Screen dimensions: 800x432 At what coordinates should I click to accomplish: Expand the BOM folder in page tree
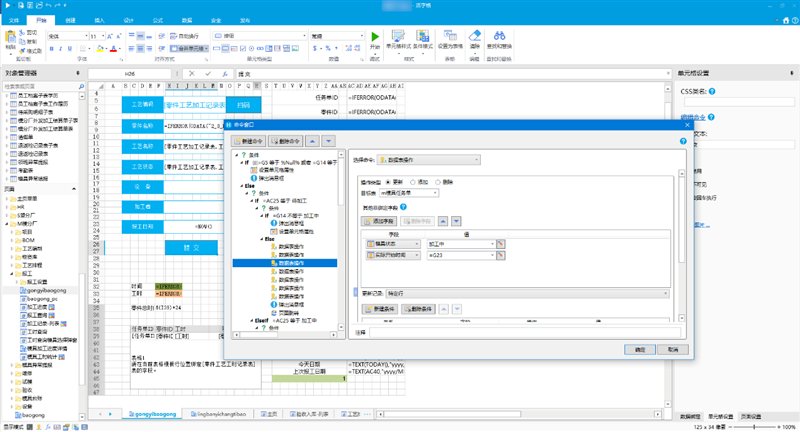point(12,240)
